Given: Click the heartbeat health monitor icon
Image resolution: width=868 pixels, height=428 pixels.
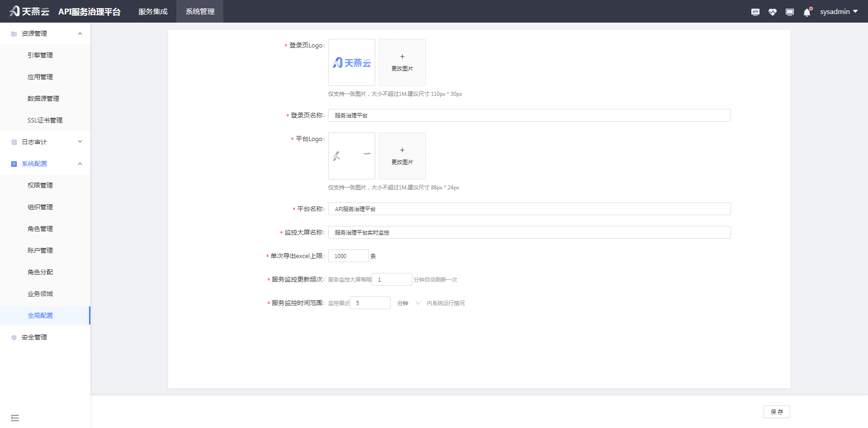Looking at the screenshot, I should click(772, 12).
